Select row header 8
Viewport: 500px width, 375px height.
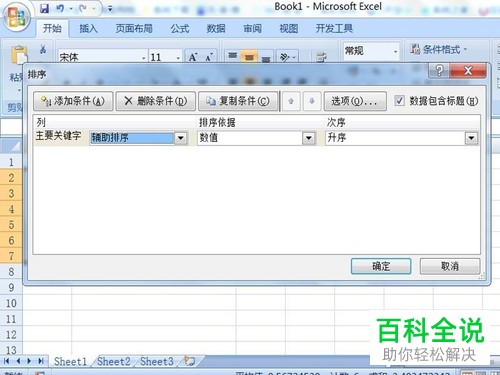pyautogui.click(x=11, y=272)
